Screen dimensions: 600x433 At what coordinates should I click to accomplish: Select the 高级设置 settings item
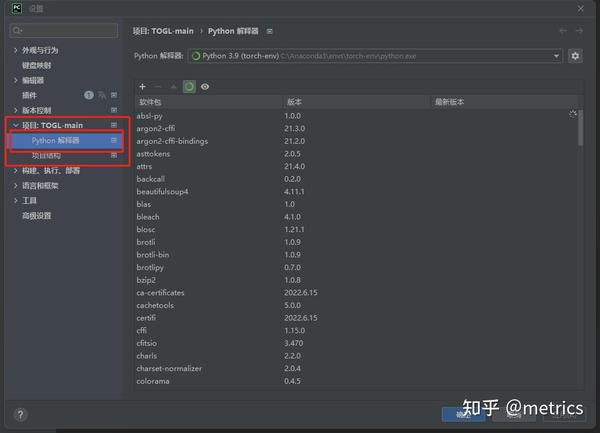tap(36, 216)
